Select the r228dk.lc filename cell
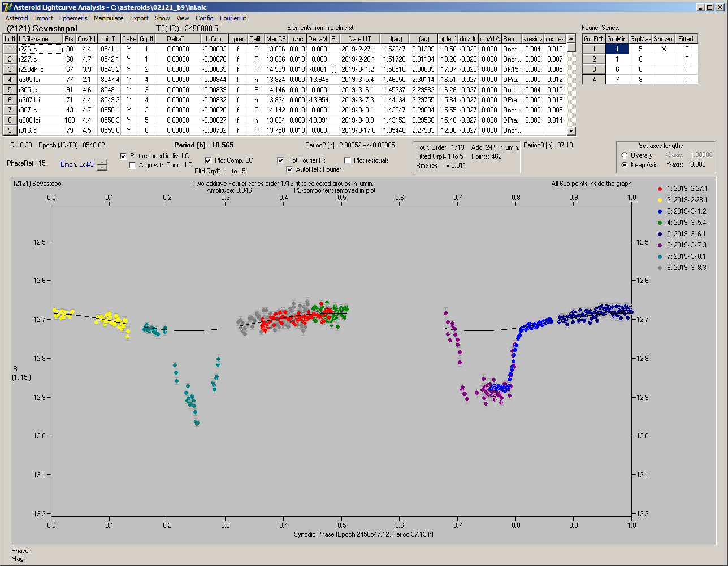This screenshot has width=728, height=566. pyautogui.click(x=40, y=69)
